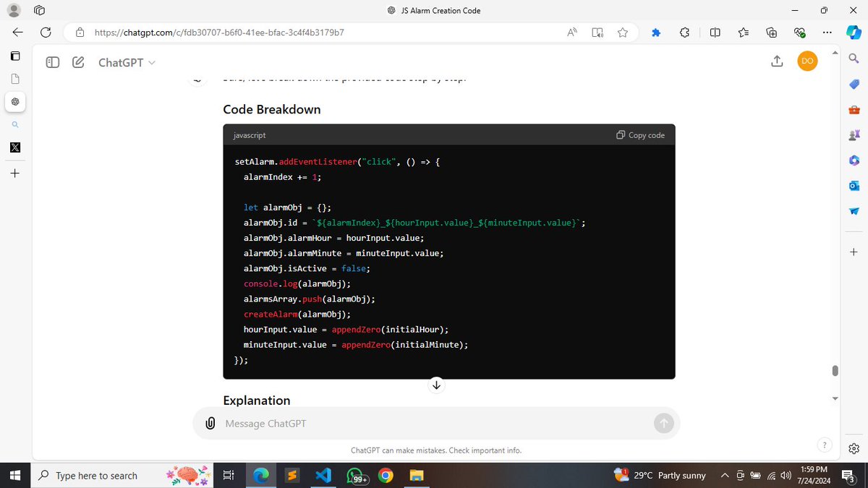The height and width of the screenshot is (488, 868).
Task: Show hidden system tray icons
Action: pos(725,476)
